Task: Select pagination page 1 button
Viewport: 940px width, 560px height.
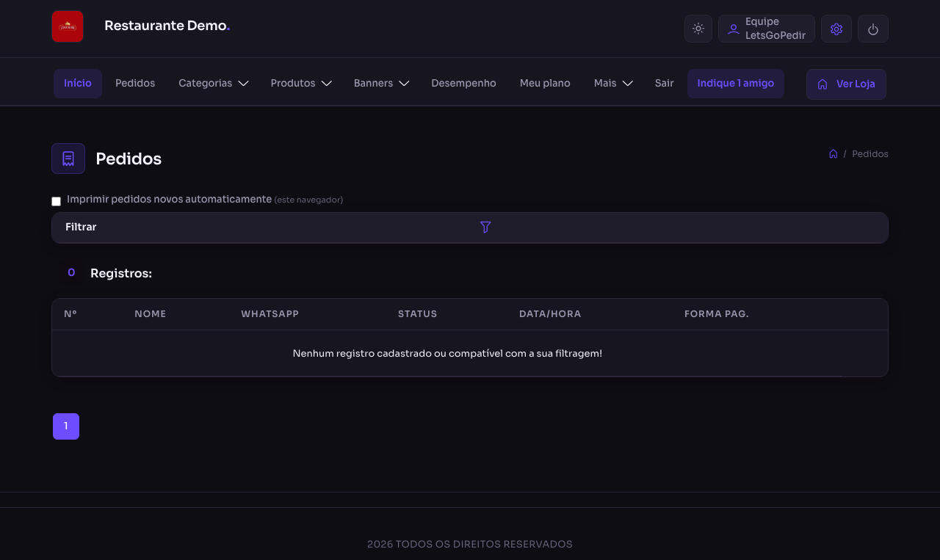Action: [66, 426]
